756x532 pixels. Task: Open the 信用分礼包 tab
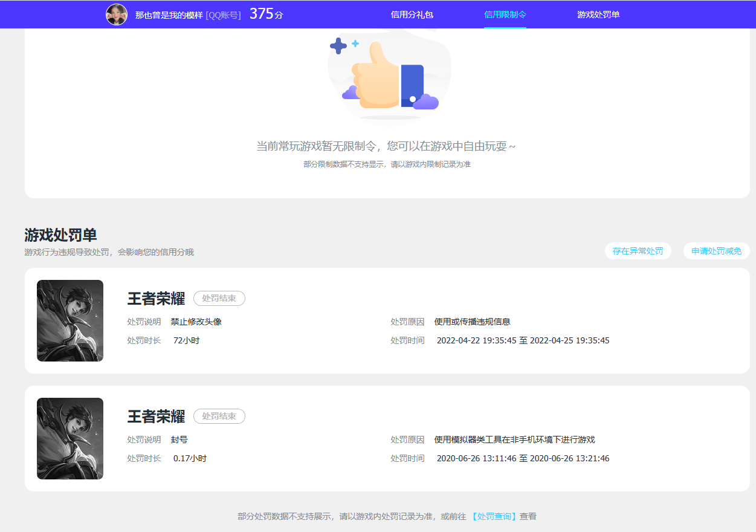click(x=412, y=15)
